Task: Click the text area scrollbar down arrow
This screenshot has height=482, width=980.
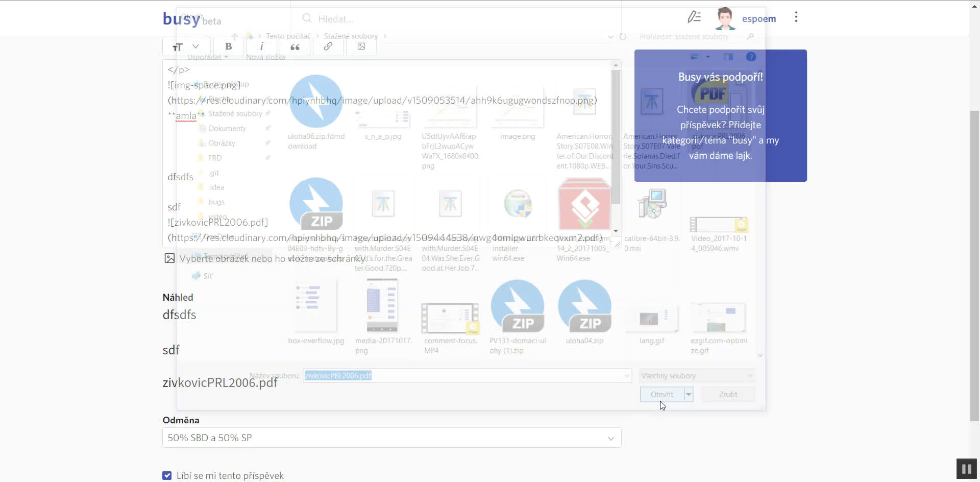Action: (616, 231)
